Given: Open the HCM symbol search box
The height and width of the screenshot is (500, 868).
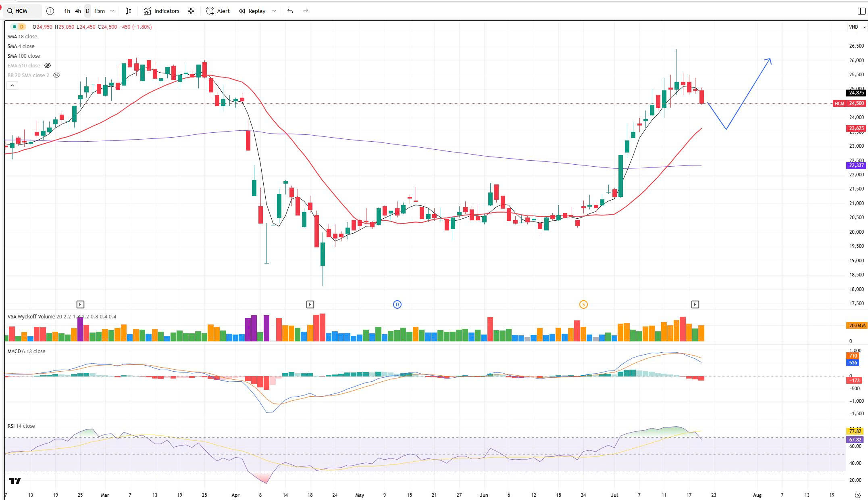Looking at the screenshot, I should click(22, 11).
